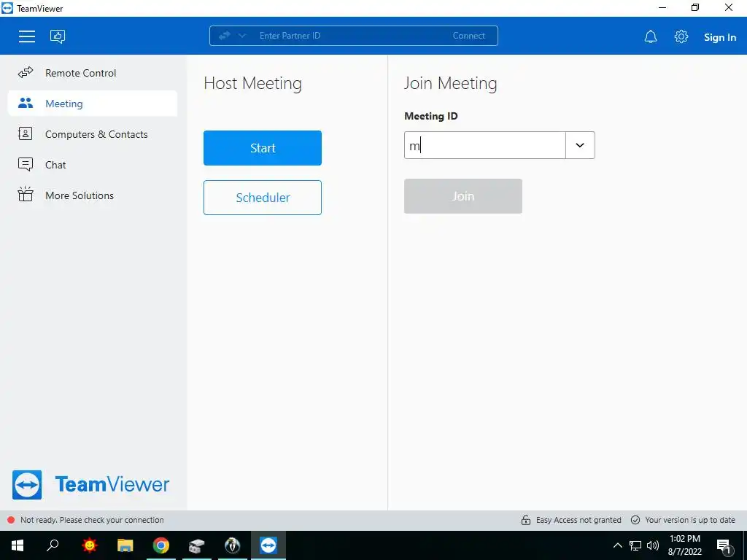Open the Chat section
Image resolution: width=747 pixels, height=560 pixels.
(93, 165)
